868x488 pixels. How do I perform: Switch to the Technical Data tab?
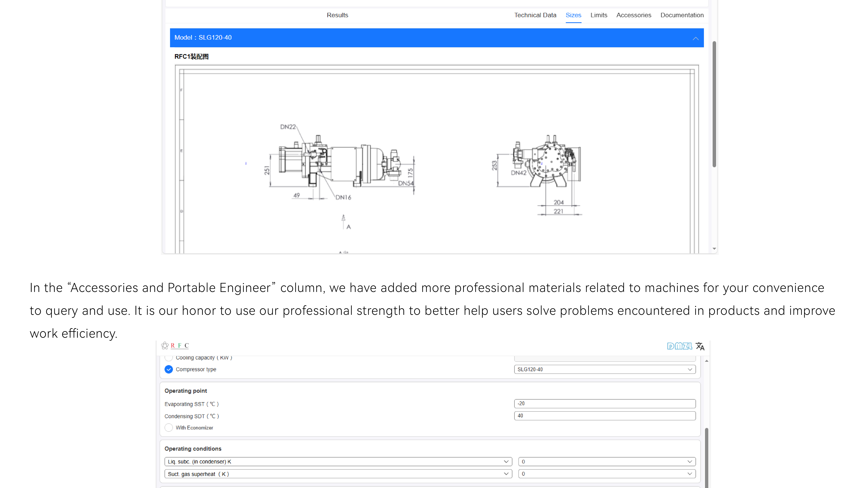point(535,15)
